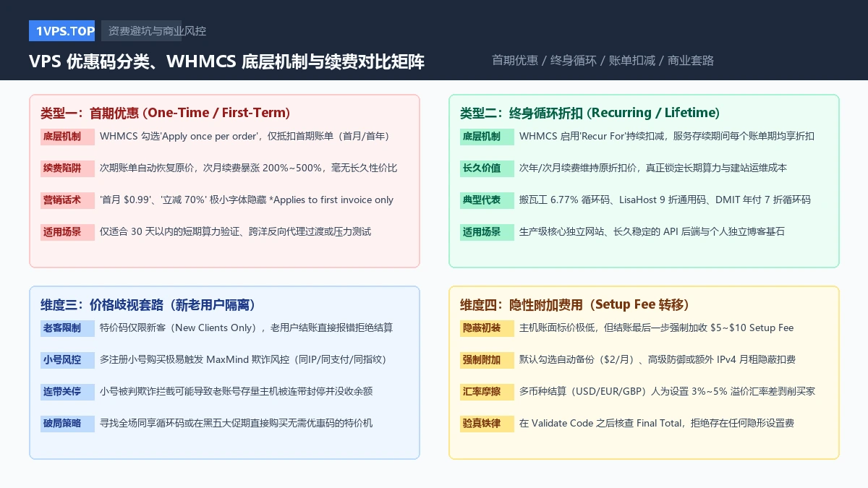868x488 pixels.
Task: Click the yellow 隐蔽初装 label
Action: pyautogui.click(x=487, y=328)
